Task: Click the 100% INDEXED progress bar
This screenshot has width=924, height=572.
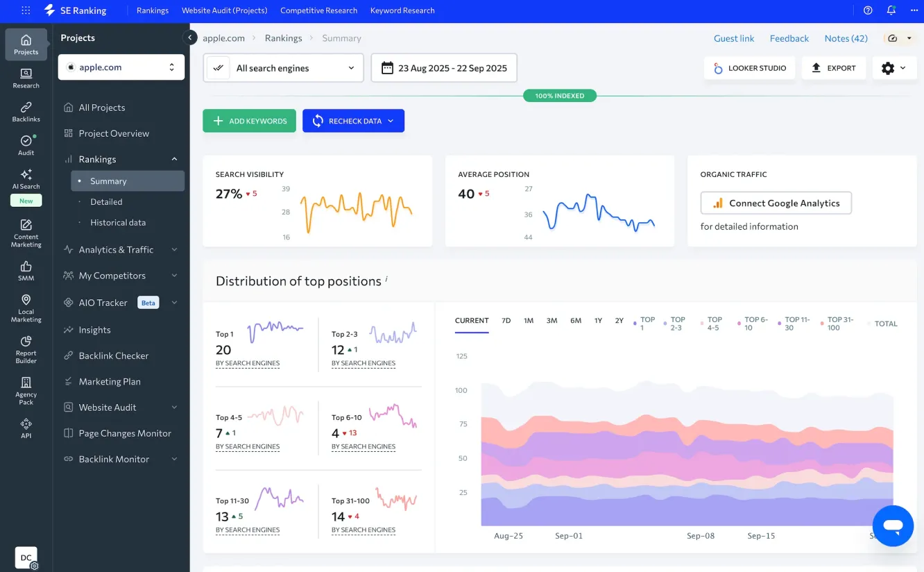Action: pos(560,96)
